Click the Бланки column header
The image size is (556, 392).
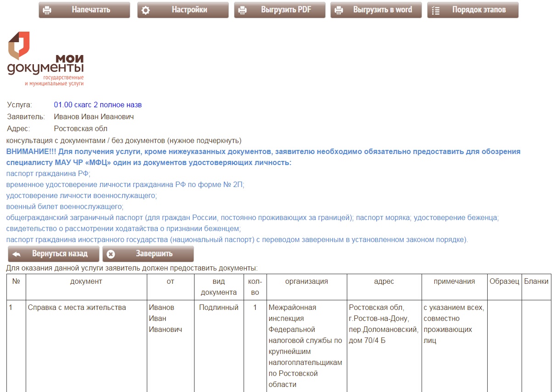tap(536, 282)
